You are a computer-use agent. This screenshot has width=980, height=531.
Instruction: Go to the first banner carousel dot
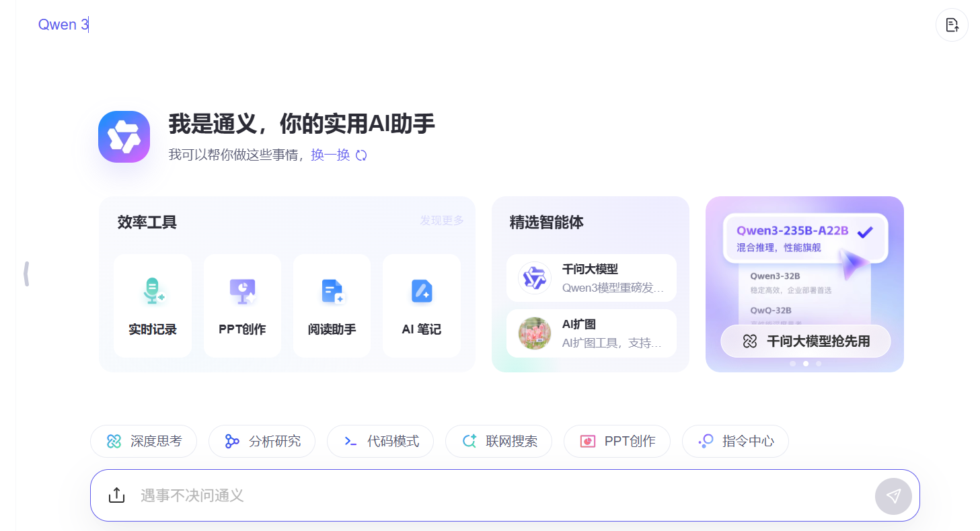[x=793, y=364]
